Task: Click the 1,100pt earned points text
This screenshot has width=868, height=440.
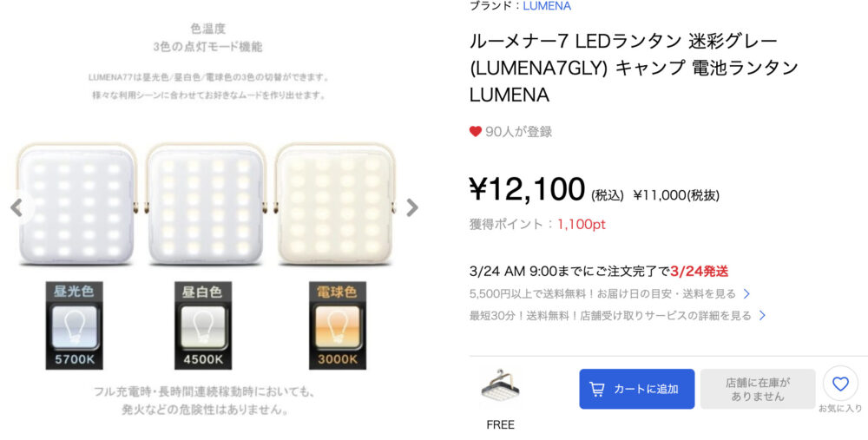Action: pos(582,224)
